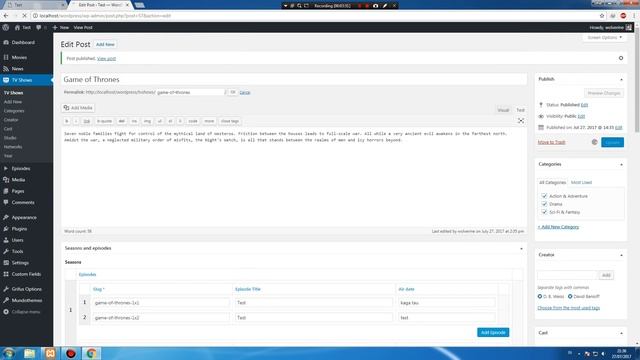This screenshot has height=360, width=640.
Task: Remove the David Benioff creator tag
Action: (x=570, y=296)
